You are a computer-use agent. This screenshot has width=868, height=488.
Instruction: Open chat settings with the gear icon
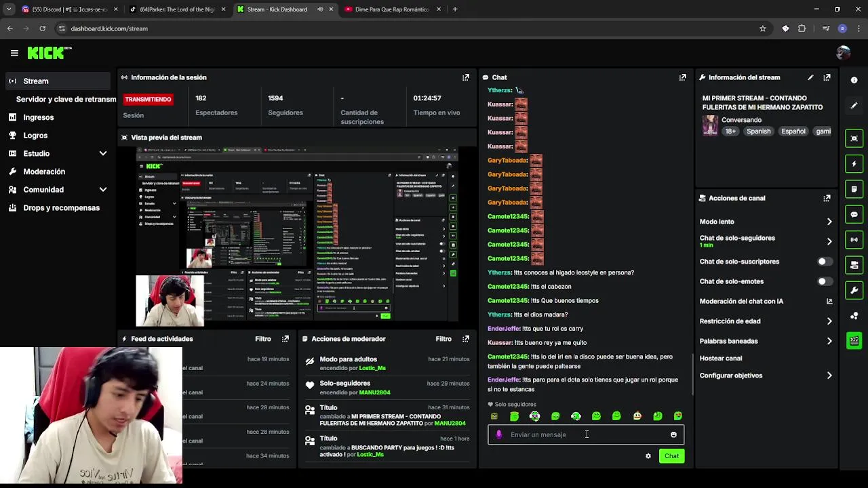[648, 456]
